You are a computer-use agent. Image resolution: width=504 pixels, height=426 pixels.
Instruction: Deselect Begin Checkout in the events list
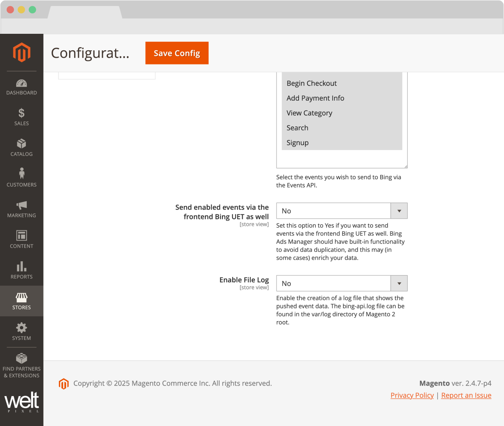click(312, 83)
